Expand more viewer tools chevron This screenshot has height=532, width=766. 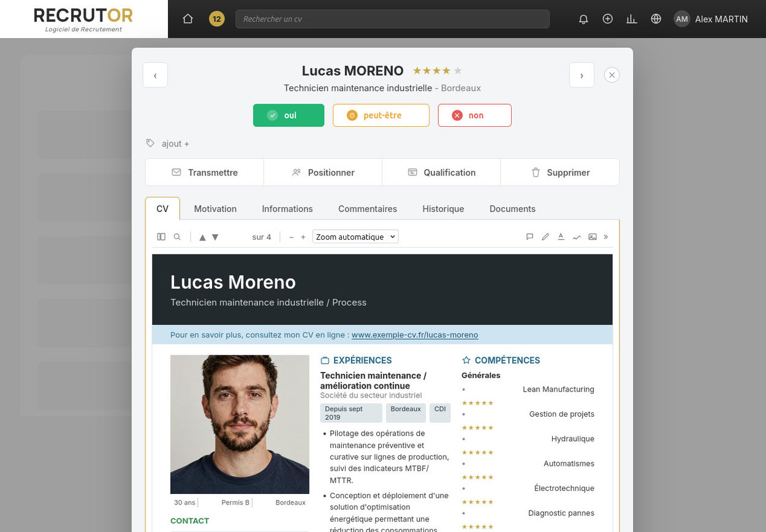pyautogui.click(x=606, y=237)
